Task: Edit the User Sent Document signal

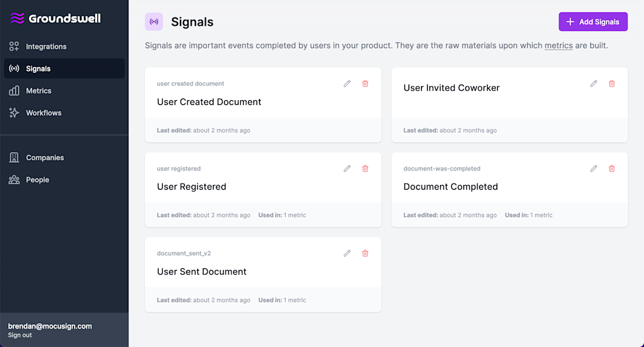Action: pos(347,253)
